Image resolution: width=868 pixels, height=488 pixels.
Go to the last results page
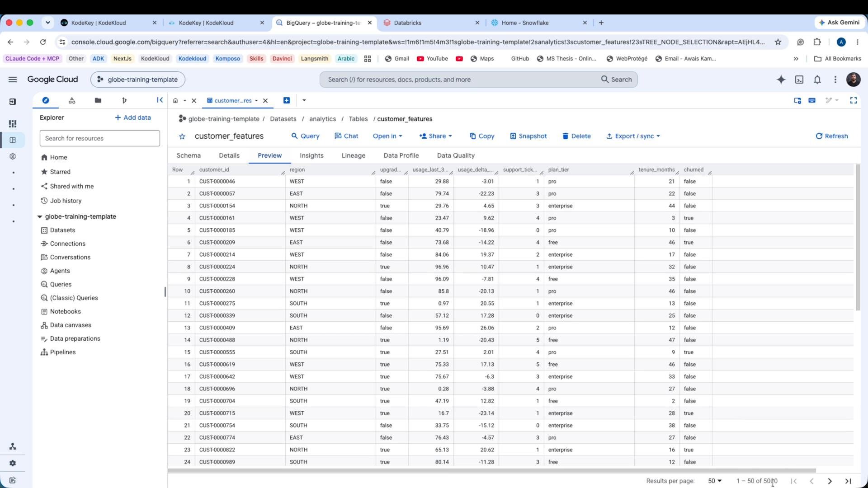(848, 481)
